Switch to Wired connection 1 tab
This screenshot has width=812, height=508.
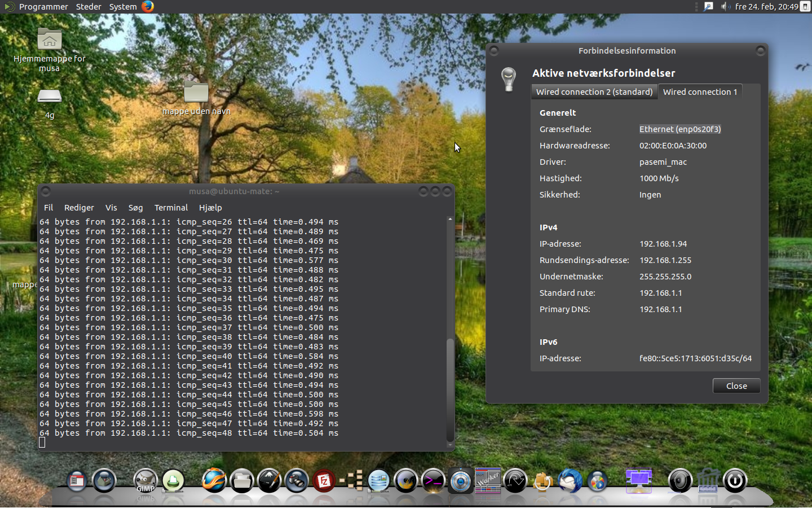point(700,91)
